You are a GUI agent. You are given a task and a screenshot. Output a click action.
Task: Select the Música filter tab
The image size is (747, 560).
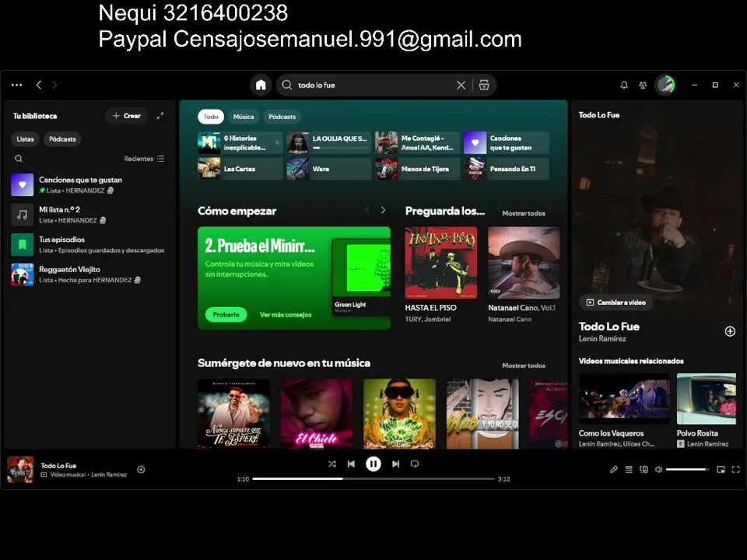coord(244,117)
